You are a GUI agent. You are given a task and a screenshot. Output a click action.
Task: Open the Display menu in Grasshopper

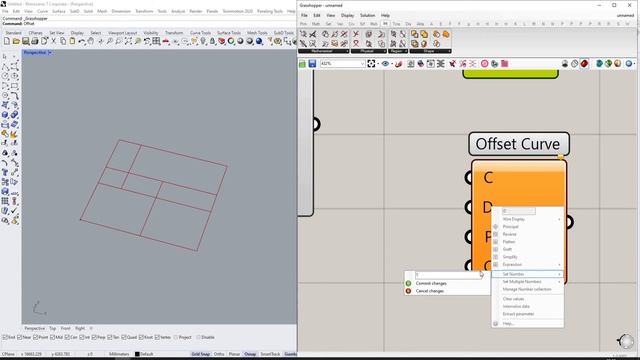[x=347, y=16]
